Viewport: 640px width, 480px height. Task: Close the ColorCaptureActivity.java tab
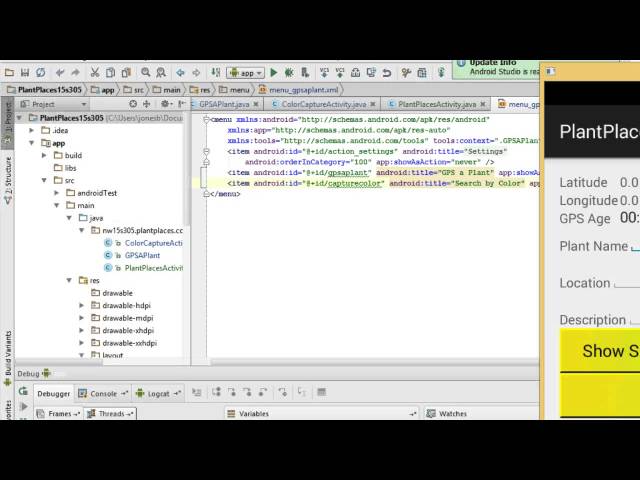pyautogui.click(x=373, y=104)
